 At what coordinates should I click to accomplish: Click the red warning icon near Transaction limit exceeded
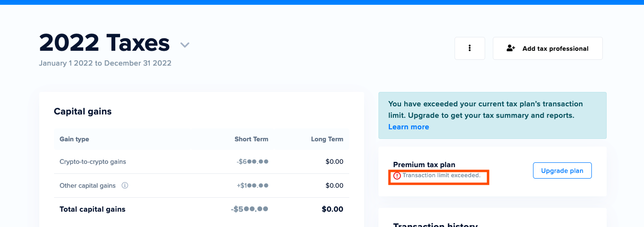tap(397, 176)
